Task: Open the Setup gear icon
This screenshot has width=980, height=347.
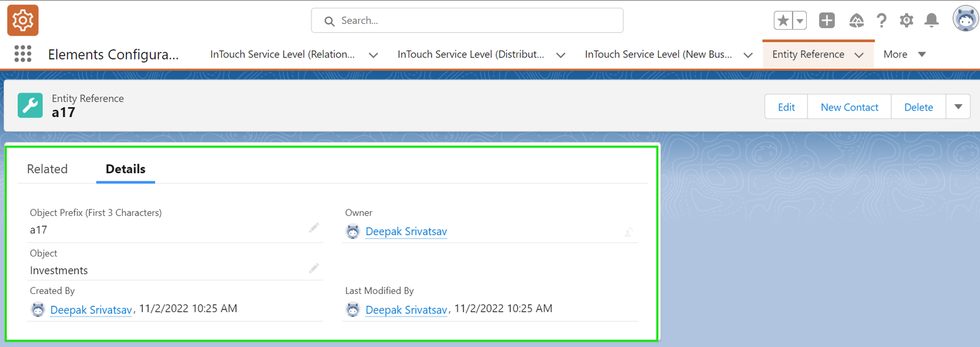Action: (906, 21)
